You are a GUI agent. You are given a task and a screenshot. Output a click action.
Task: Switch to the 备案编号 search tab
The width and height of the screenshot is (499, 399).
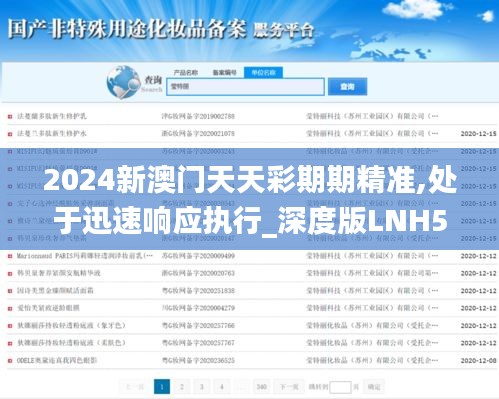tap(225, 72)
